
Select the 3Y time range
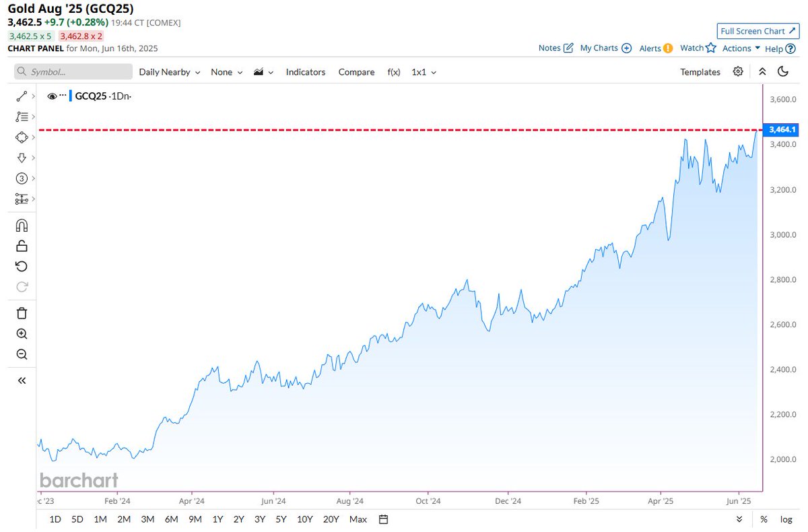click(260, 519)
